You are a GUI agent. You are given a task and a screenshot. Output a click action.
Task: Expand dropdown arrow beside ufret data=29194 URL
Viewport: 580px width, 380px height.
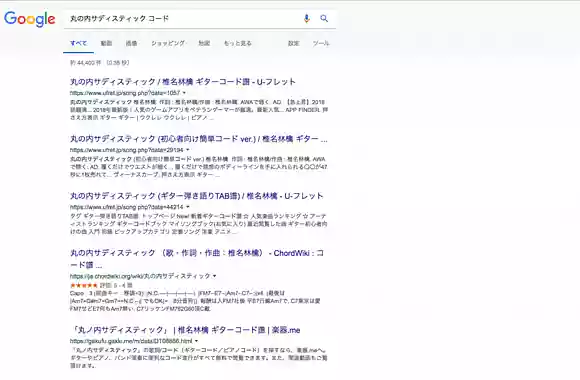(188, 150)
